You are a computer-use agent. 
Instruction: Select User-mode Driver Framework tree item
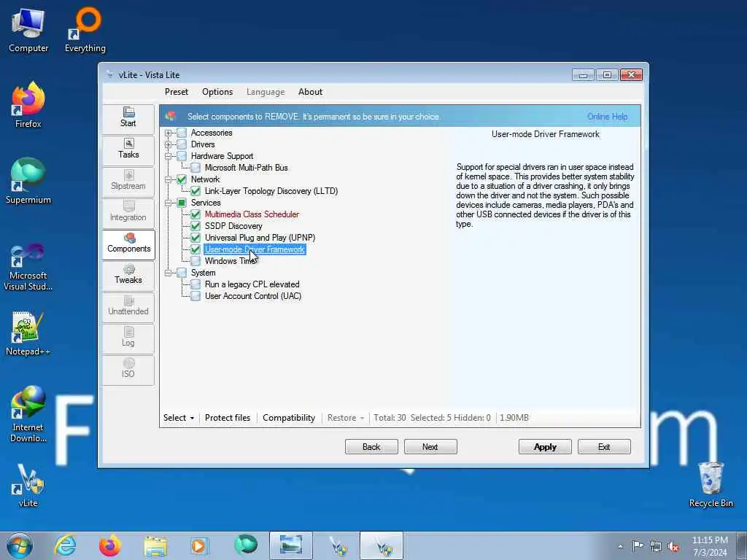pos(255,249)
